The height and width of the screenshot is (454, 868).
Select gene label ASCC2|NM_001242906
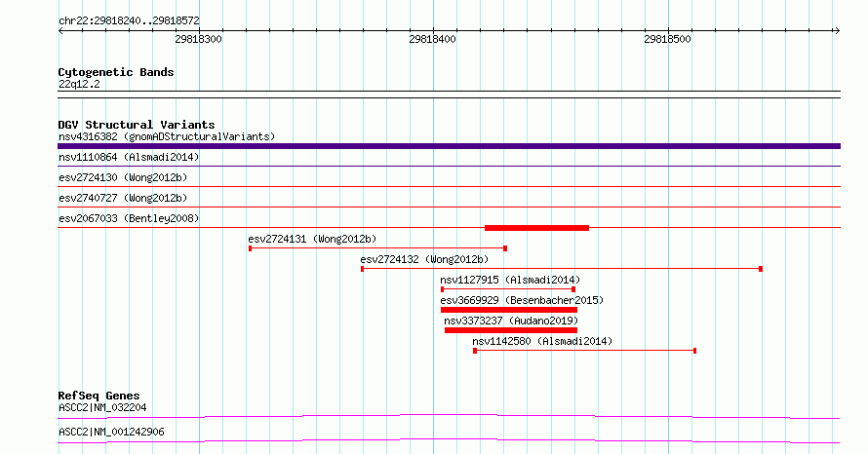pyautogui.click(x=111, y=432)
